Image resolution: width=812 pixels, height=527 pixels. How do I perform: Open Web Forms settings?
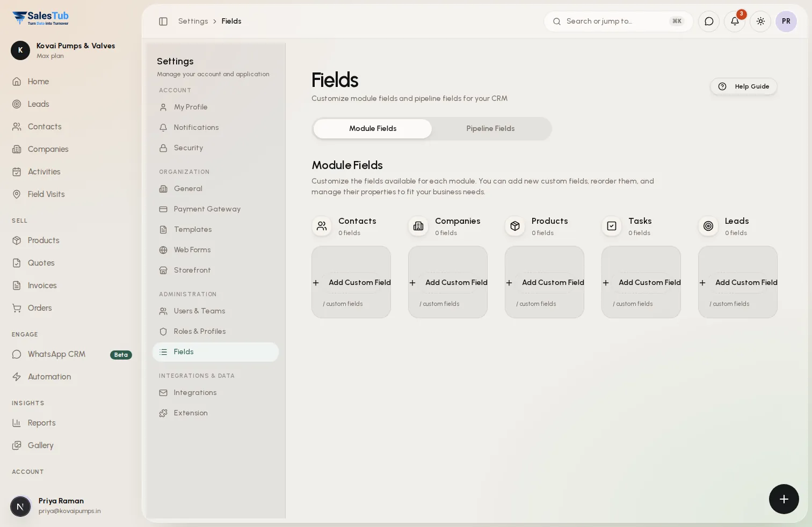pos(215,250)
